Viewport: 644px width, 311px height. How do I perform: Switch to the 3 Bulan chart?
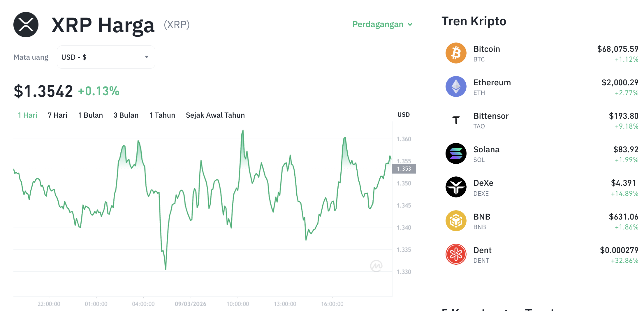[126, 115]
